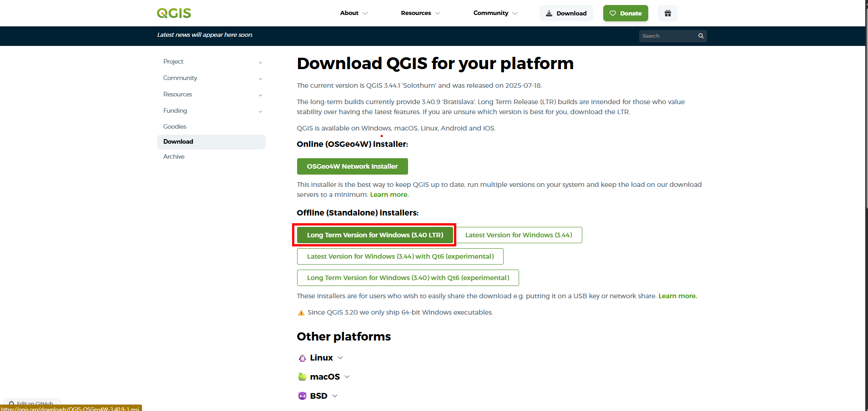Open Goodies in sidebar
Image resolution: width=868 pixels, height=411 pixels.
(x=175, y=126)
